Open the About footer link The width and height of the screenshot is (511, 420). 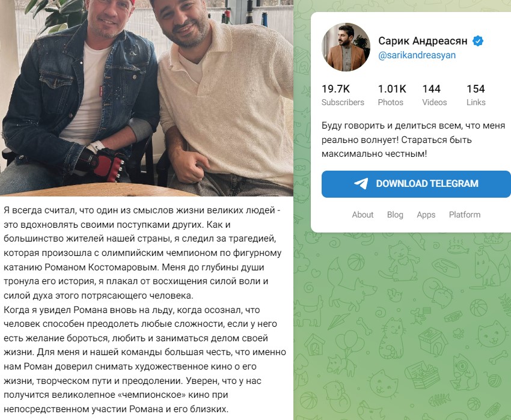[363, 215]
